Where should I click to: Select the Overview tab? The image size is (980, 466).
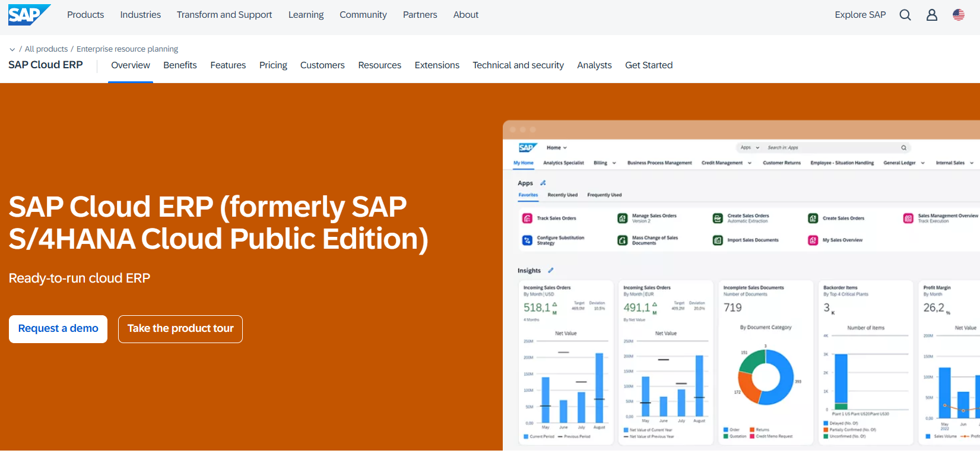(x=131, y=65)
